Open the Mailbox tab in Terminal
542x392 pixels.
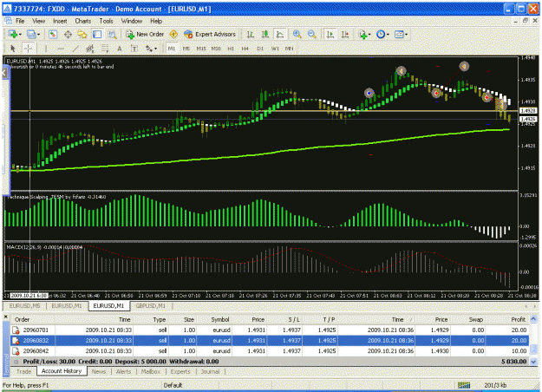click(x=151, y=371)
